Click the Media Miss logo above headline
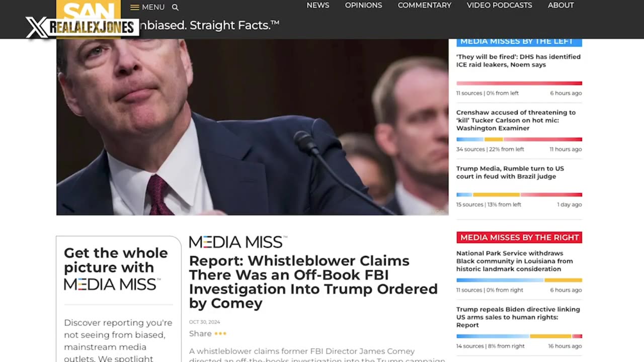 pyautogui.click(x=238, y=242)
